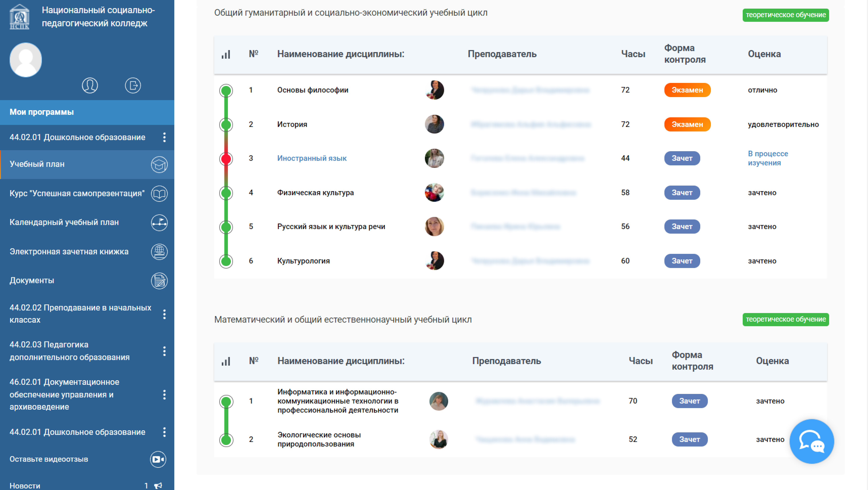This screenshot has height=490, width=868.
Task: Click the video camera icon for Оставьте видеоотзыв
Action: tap(158, 459)
